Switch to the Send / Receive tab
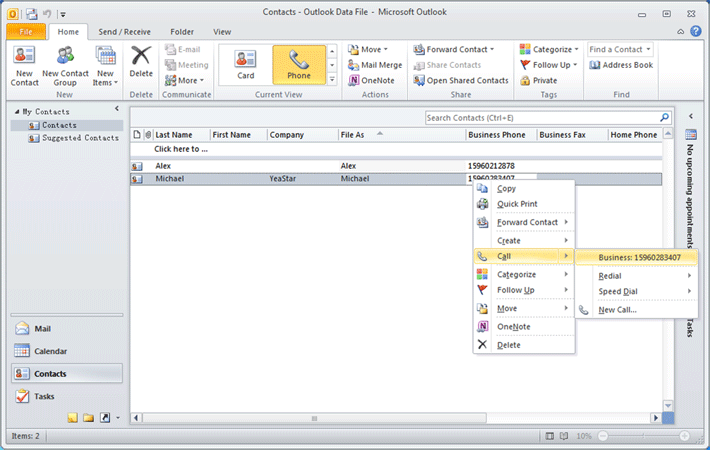Image resolution: width=710 pixels, height=450 pixels. coord(125,32)
